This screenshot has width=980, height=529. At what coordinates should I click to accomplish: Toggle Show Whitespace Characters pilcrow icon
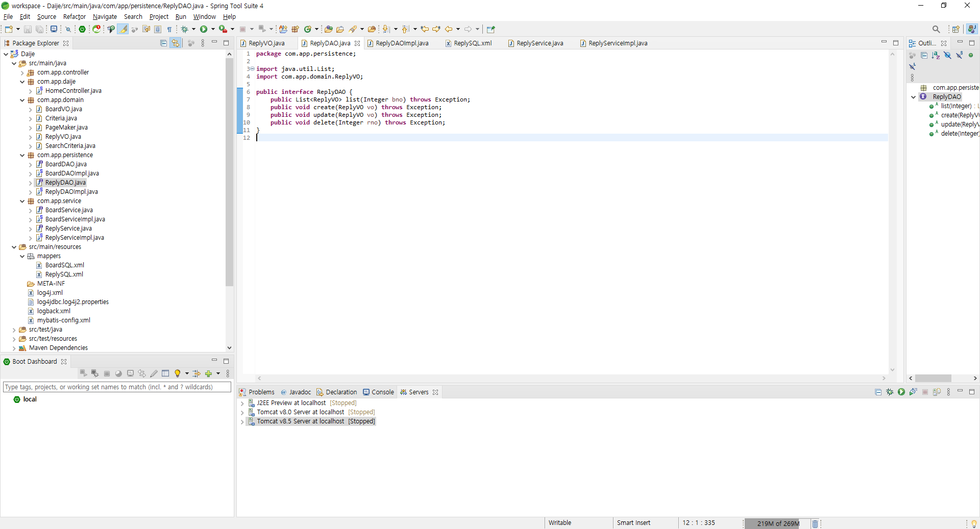(169, 29)
